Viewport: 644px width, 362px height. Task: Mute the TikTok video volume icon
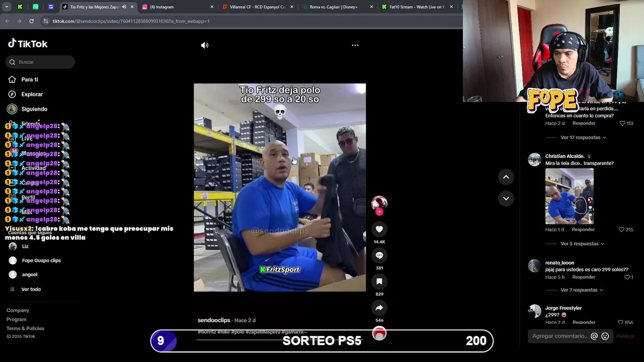click(205, 45)
